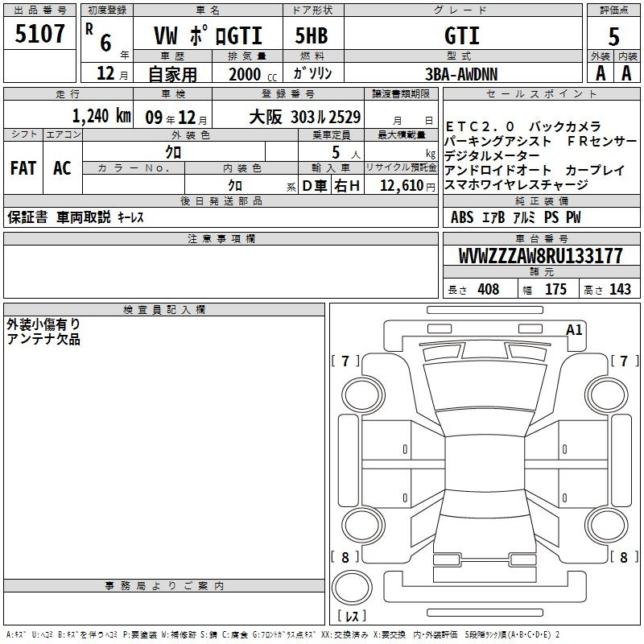Select chassis number WVWZZZAW8RU133177

[x=541, y=255]
